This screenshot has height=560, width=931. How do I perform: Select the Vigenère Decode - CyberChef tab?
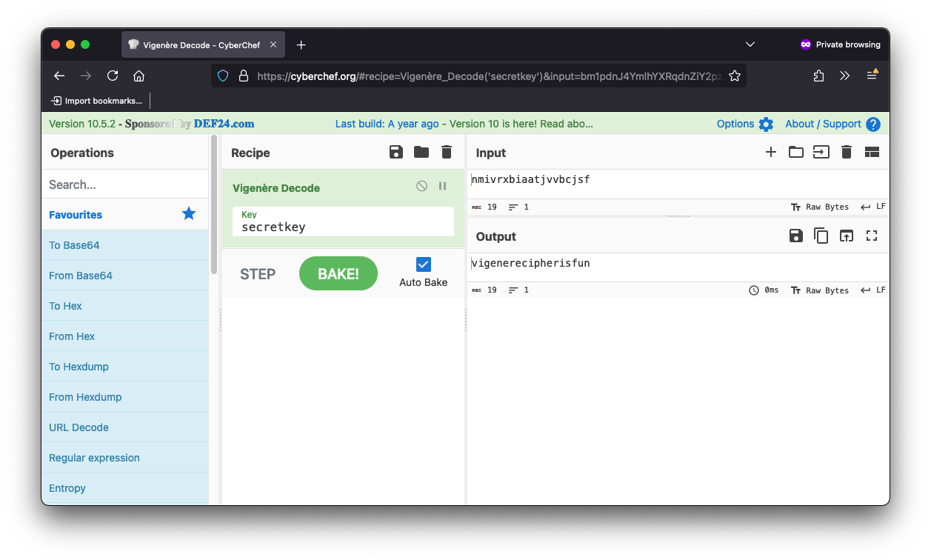point(202,44)
